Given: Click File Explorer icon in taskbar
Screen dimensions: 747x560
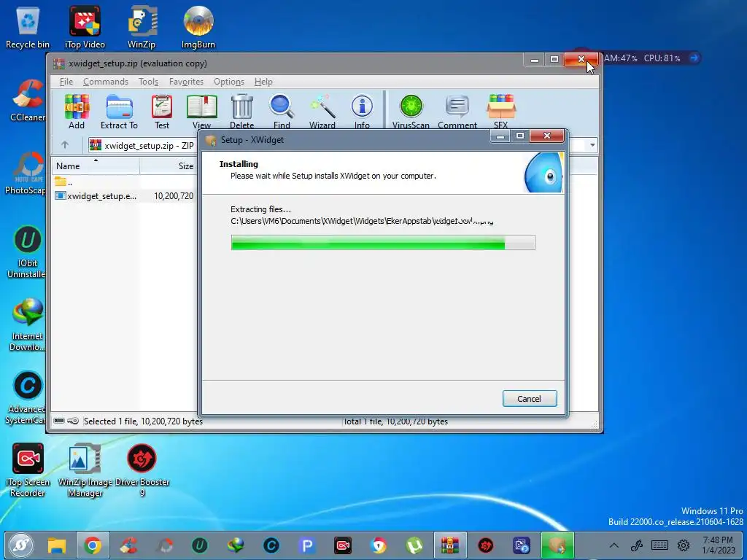Looking at the screenshot, I should [x=57, y=545].
